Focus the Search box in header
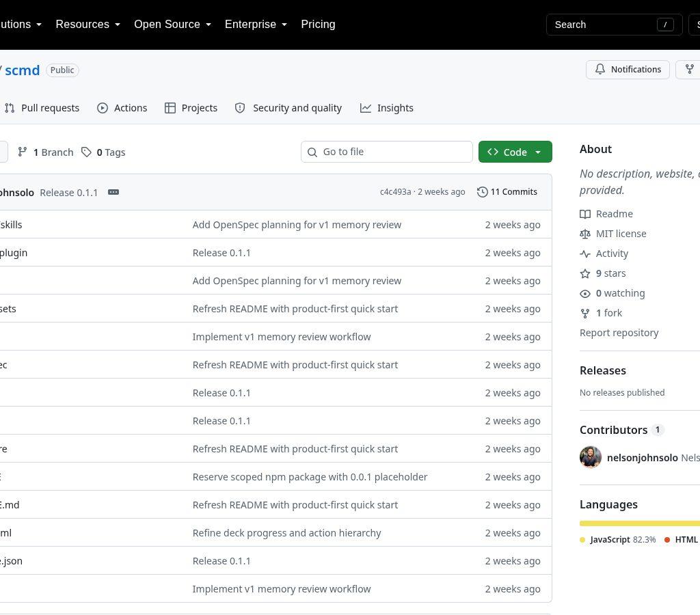 pos(615,25)
